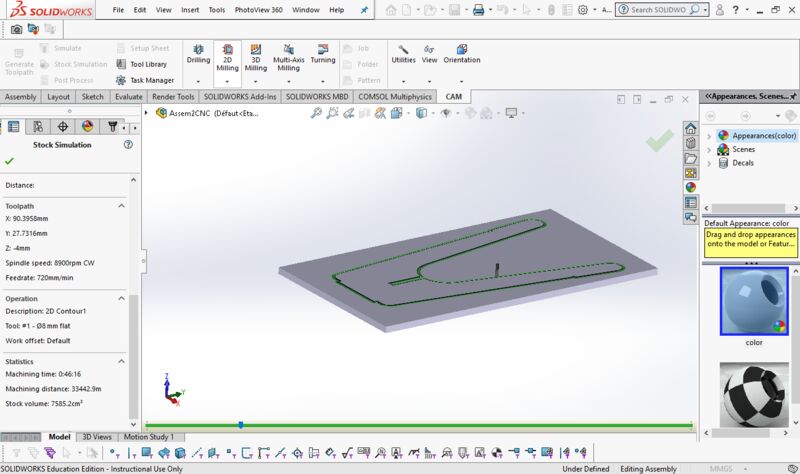The height and width of the screenshot is (474, 800).
Task: Select the 3D Milling tool
Action: coord(256,58)
